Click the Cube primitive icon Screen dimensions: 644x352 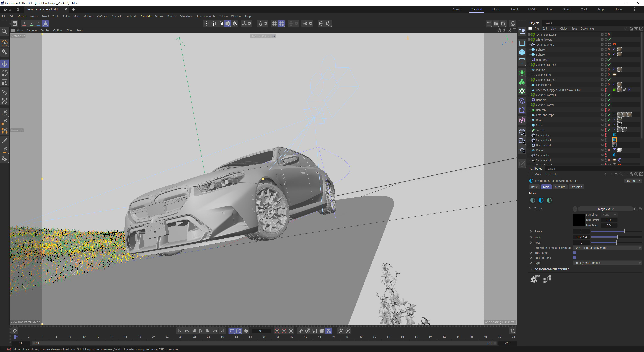coord(522,52)
